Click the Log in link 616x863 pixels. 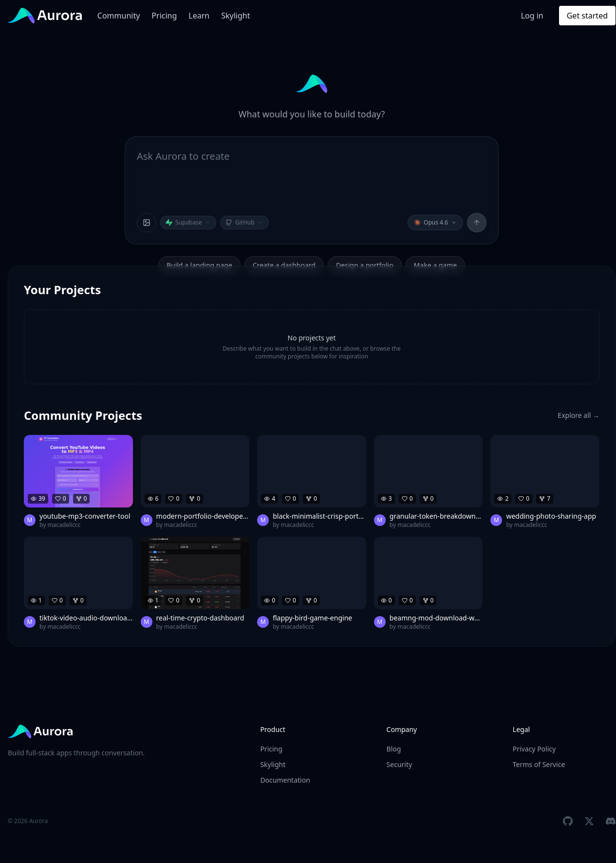pos(532,16)
